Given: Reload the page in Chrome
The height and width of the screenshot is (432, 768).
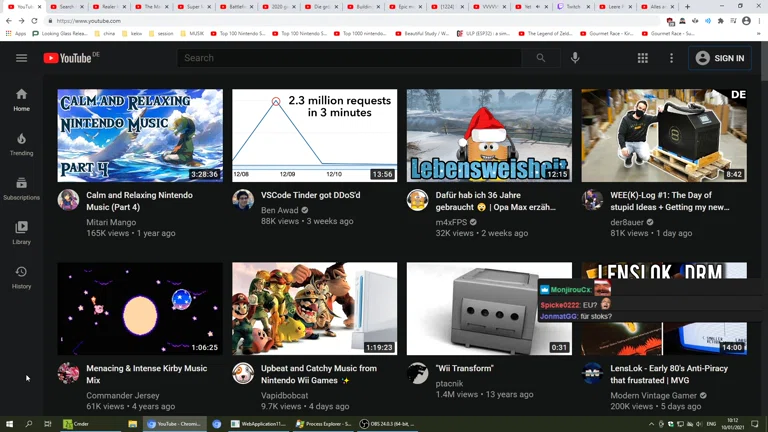Looking at the screenshot, I should coord(34,21).
